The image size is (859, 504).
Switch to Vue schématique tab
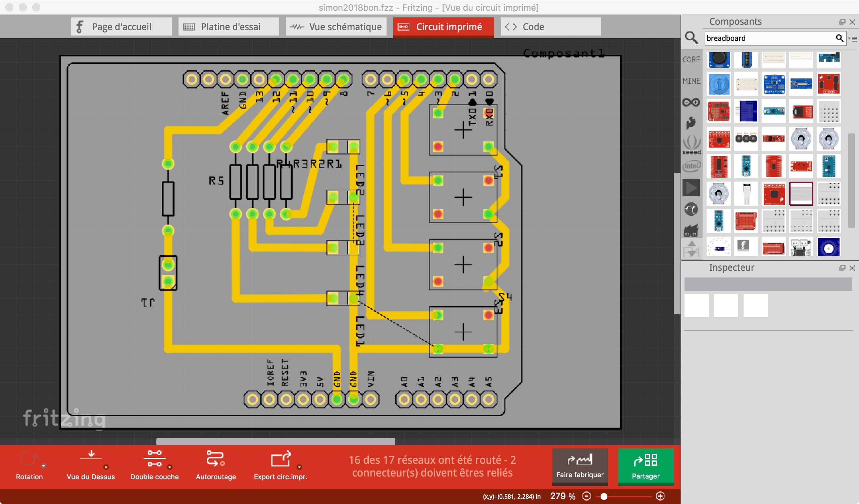pyautogui.click(x=336, y=26)
